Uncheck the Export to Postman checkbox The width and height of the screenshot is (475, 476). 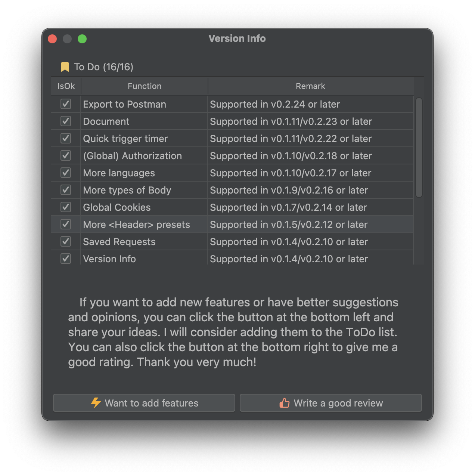65,104
